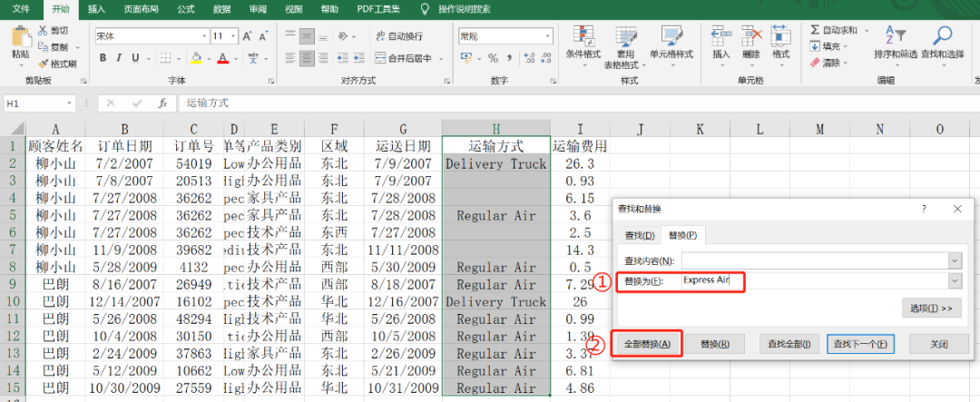Toggle italic formatting (I)
This screenshot has width=980, height=402.
119,58
